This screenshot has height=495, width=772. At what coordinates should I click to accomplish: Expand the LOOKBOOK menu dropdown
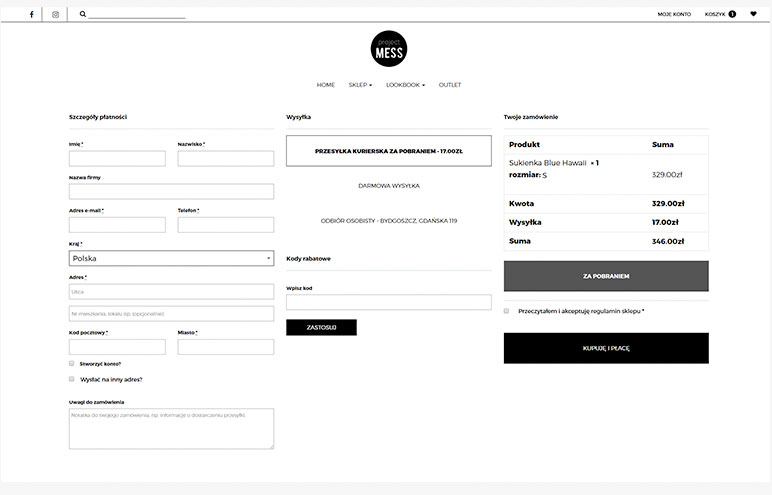[405, 85]
